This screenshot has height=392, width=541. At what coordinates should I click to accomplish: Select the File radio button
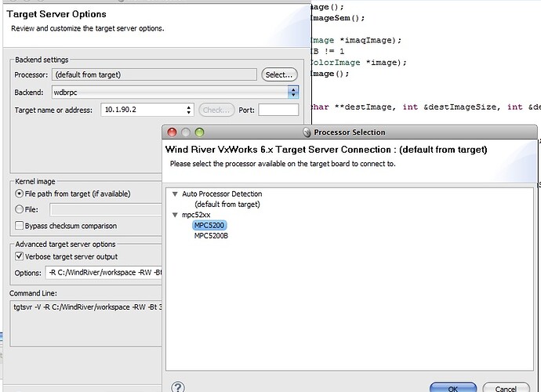point(20,209)
